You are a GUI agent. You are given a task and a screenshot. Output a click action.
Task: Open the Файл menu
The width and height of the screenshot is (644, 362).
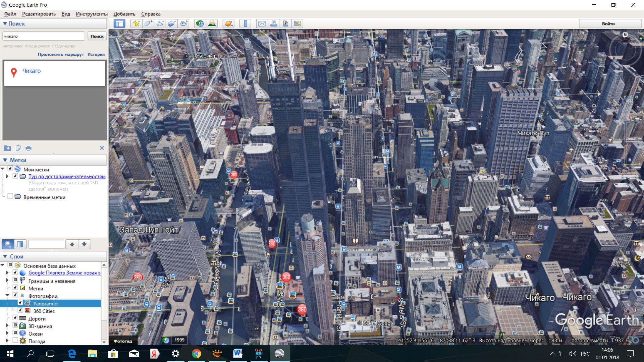coord(10,14)
